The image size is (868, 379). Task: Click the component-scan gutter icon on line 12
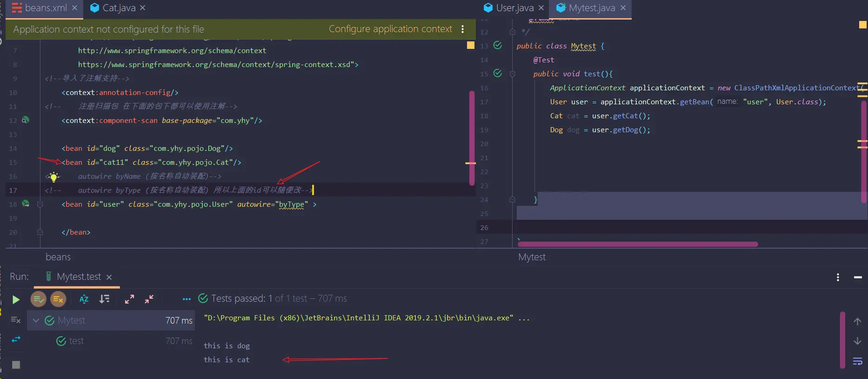(26, 120)
